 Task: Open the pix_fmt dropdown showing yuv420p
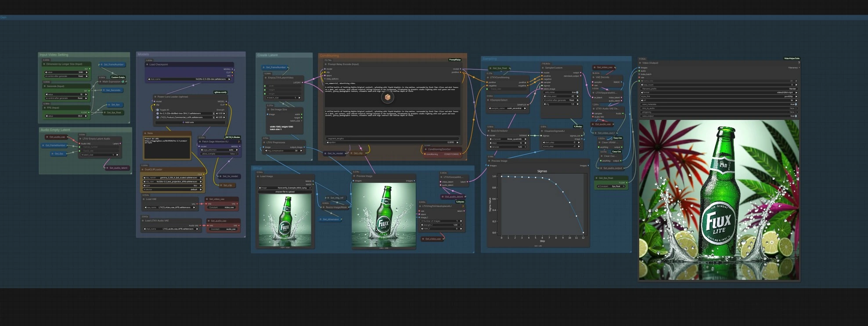[718, 97]
